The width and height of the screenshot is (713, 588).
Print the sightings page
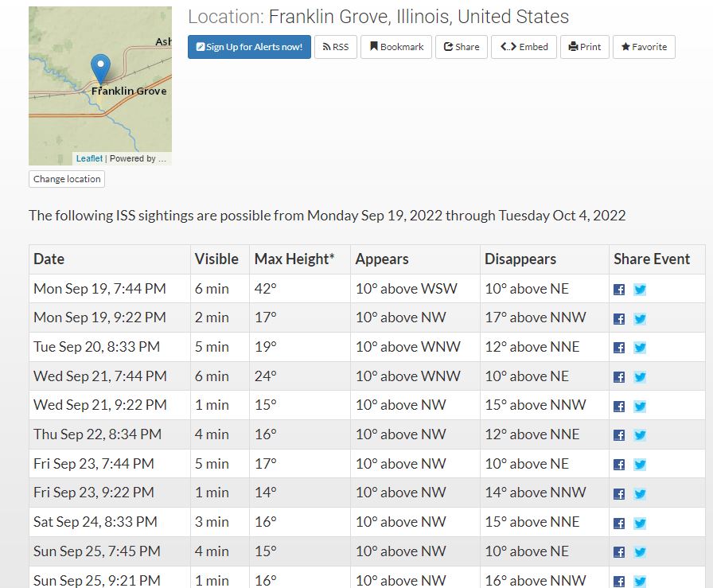coord(585,47)
